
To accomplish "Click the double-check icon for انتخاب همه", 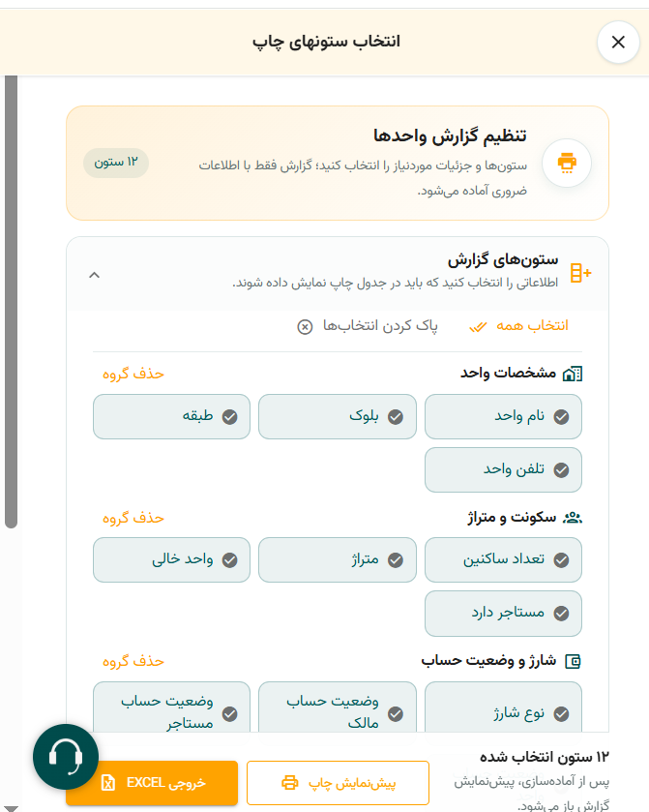I will tap(478, 327).
